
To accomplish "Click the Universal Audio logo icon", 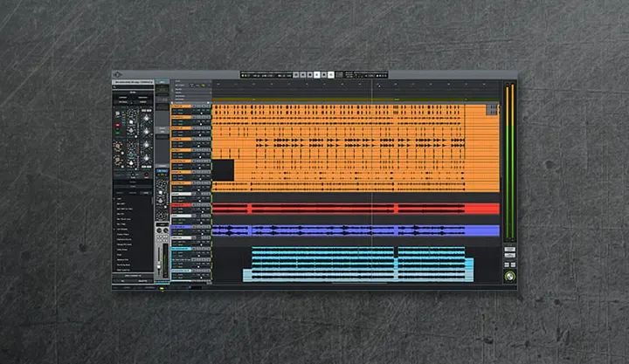I will (x=118, y=74).
